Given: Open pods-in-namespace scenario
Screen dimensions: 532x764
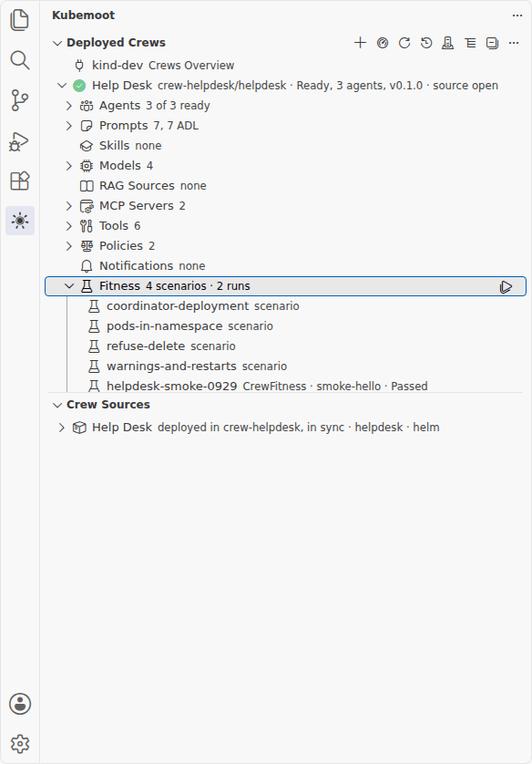Looking at the screenshot, I should tap(285, 326).
